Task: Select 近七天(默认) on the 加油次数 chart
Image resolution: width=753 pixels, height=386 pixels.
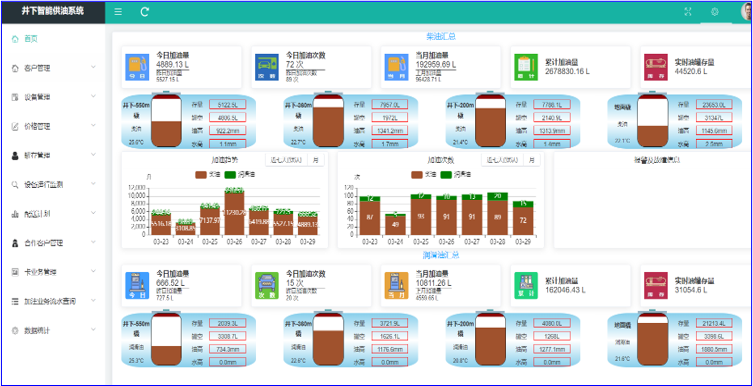Action: (x=502, y=160)
